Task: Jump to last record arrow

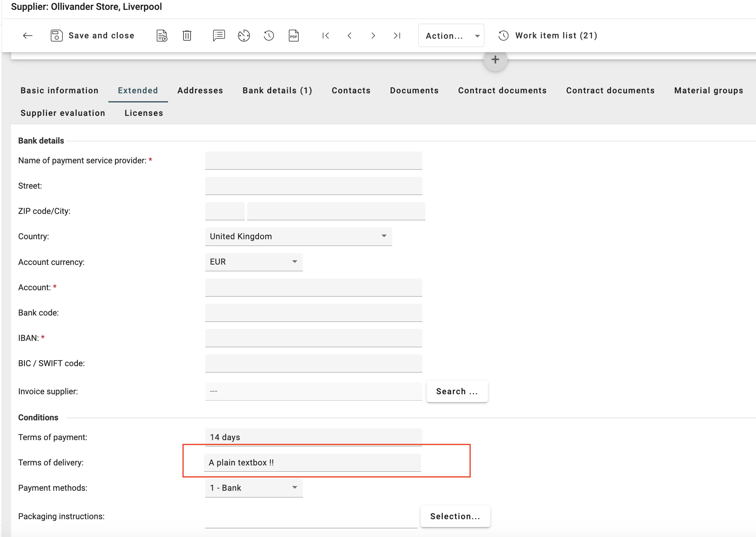Action: pyautogui.click(x=397, y=36)
